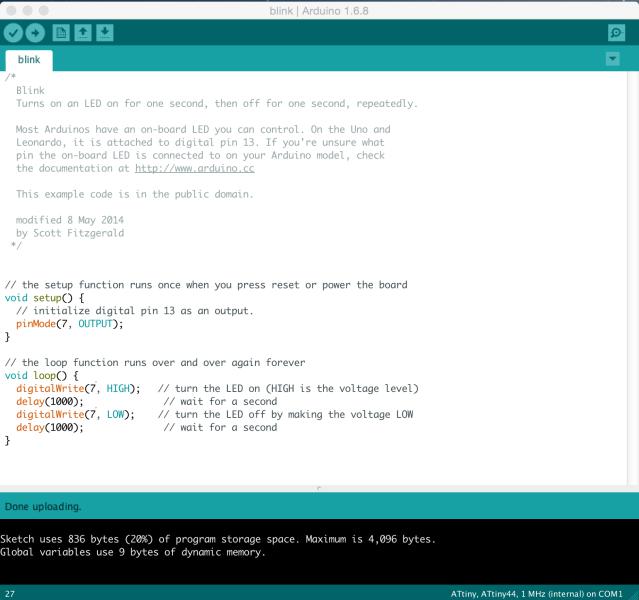Create a new sketch file

pyautogui.click(x=61, y=33)
